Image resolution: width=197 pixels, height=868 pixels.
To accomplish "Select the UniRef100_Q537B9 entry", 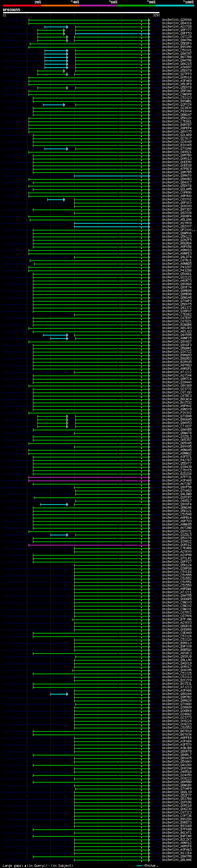I will pyautogui.click(x=177, y=799).
